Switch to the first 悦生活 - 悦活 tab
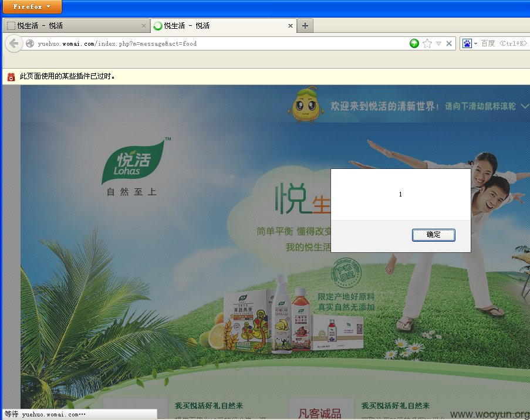The image size is (530, 420). (x=77, y=26)
